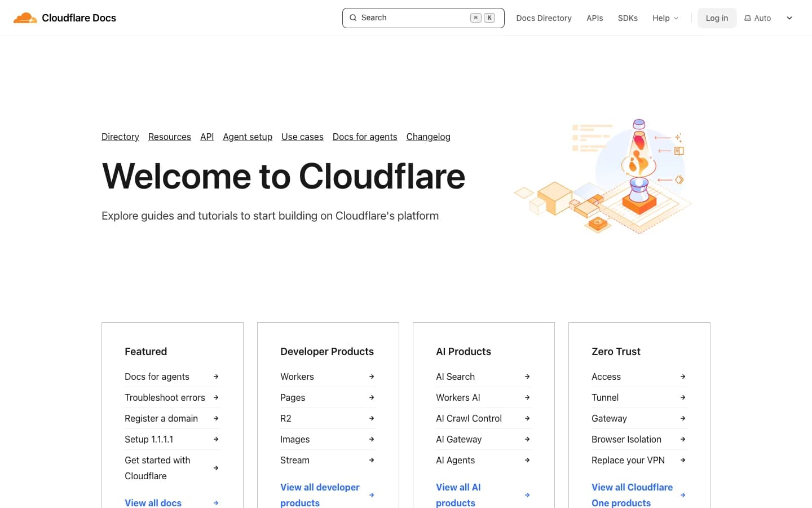
Task: Click the arrow beside Tunnel
Action: click(683, 397)
